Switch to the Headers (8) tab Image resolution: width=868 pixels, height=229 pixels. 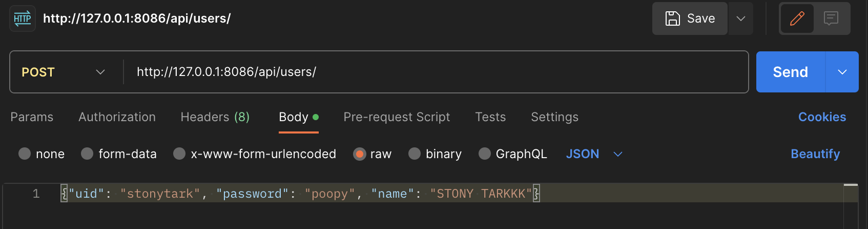pos(215,117)
